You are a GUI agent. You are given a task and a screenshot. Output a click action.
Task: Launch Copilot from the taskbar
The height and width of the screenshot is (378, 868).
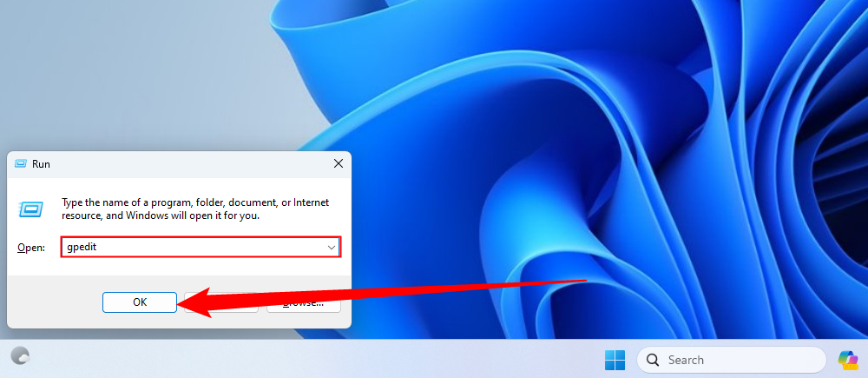coord(847,360)
